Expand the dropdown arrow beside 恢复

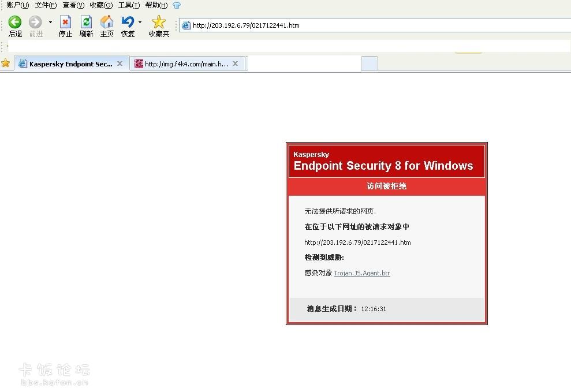[140, 23]
